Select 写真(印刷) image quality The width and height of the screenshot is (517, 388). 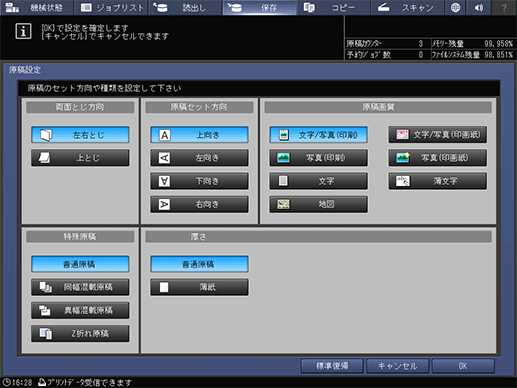click(x=318, y=158)
